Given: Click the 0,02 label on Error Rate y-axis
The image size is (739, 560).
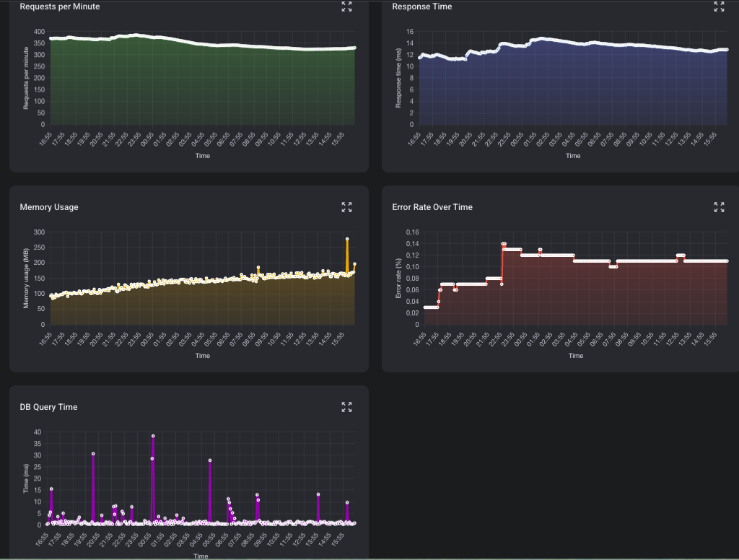Looking at the screenshot, I should pos(412,313).
